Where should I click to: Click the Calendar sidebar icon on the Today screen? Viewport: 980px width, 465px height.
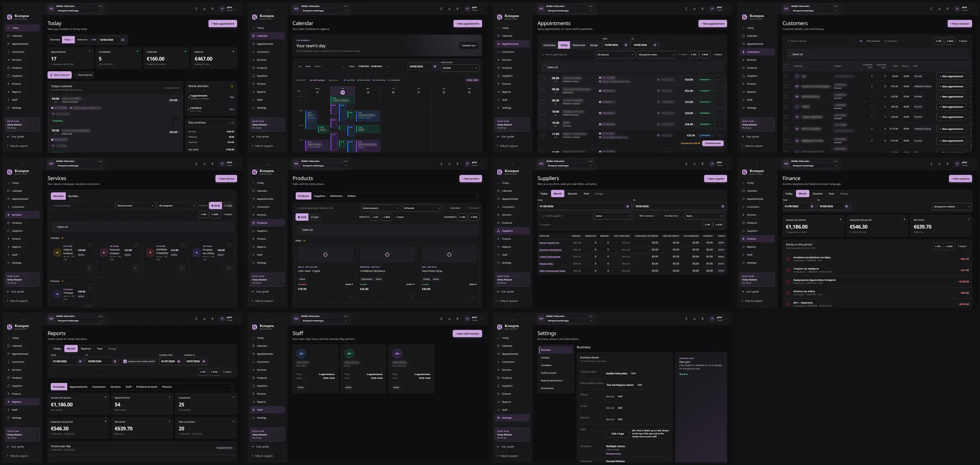(x=9, y=36)
